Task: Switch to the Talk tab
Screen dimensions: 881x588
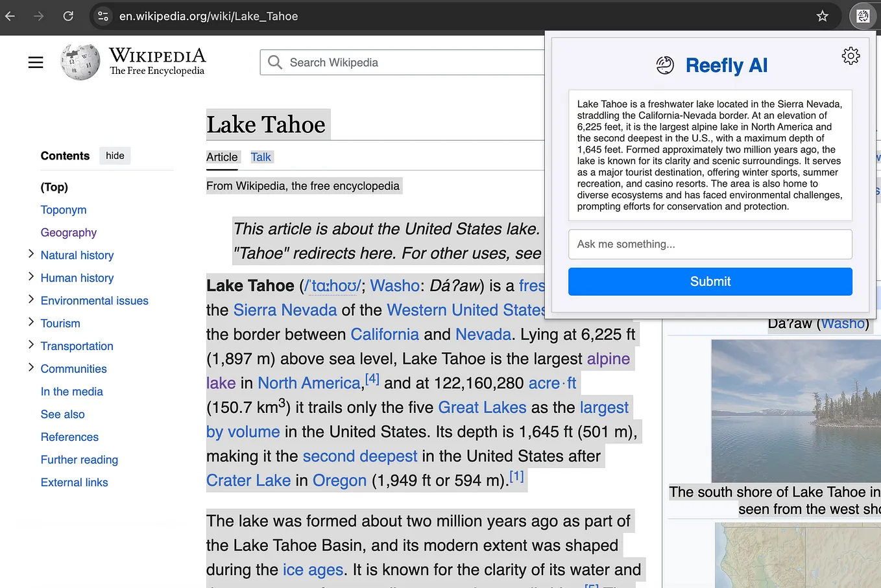Action: point(261,157)
